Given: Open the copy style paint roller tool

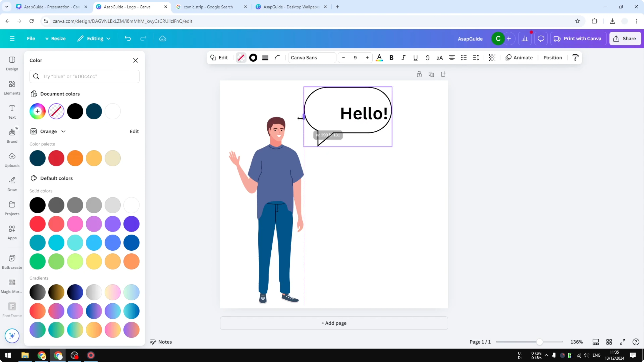Looking at the screenshot, I should (575, 58).
